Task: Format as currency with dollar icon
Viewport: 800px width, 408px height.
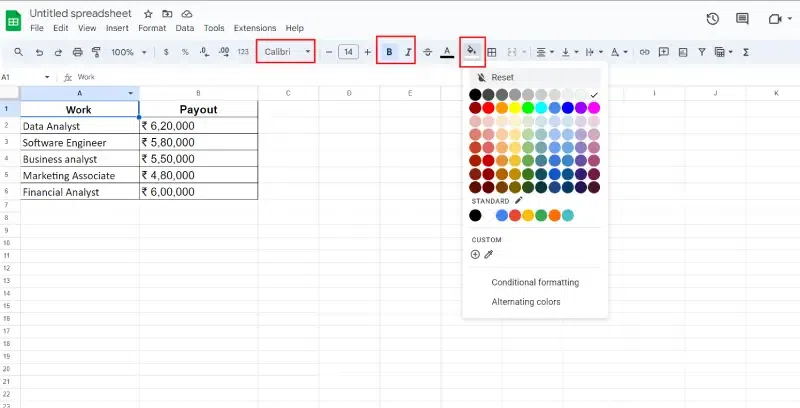Action: pos(166,52)
